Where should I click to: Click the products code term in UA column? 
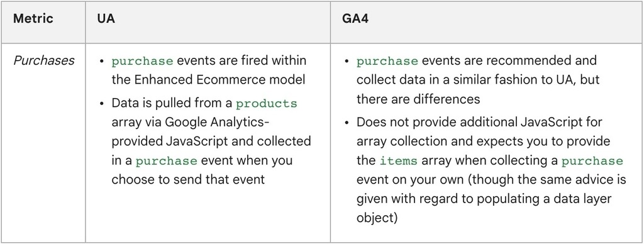[x=266, y=104]
